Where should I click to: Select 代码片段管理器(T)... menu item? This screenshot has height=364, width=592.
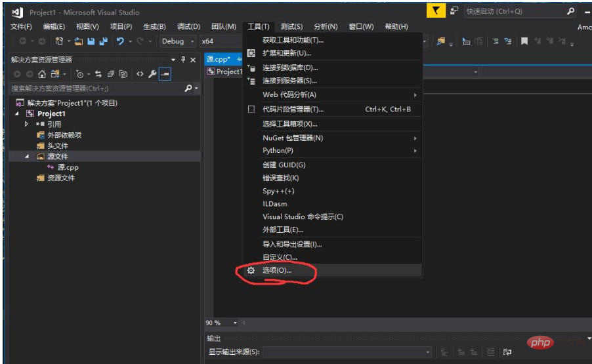tap(333, 110)
